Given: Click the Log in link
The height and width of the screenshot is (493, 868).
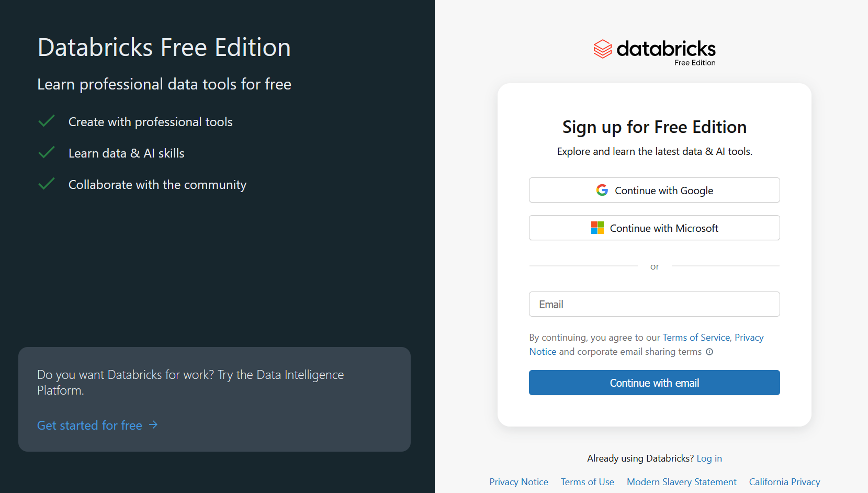Looking at the screenshot, I should [709, 458].
